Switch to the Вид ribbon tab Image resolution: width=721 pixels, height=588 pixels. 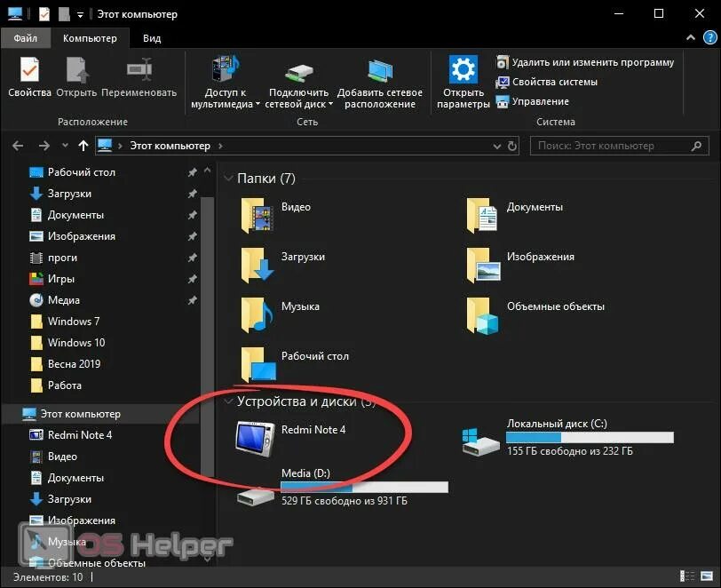pos(152,38)
